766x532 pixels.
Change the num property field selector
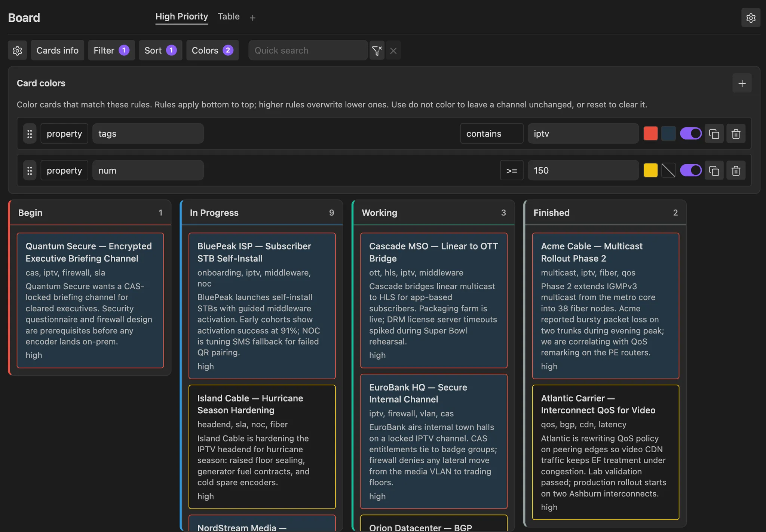coord(148,171)
